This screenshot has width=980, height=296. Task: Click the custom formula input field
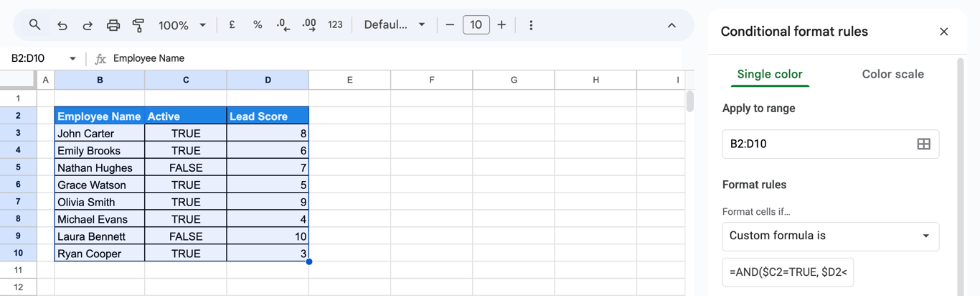pyautogui.click(x=788, y=272)
